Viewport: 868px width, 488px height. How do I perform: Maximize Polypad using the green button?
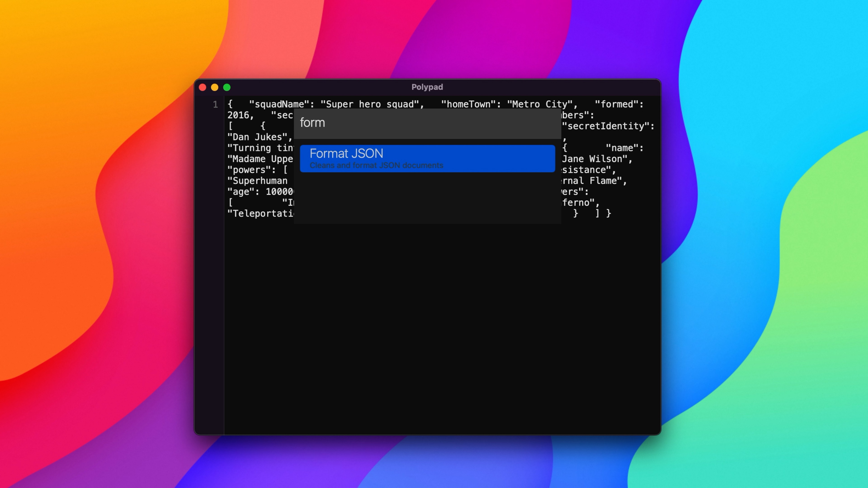[227, 88]
